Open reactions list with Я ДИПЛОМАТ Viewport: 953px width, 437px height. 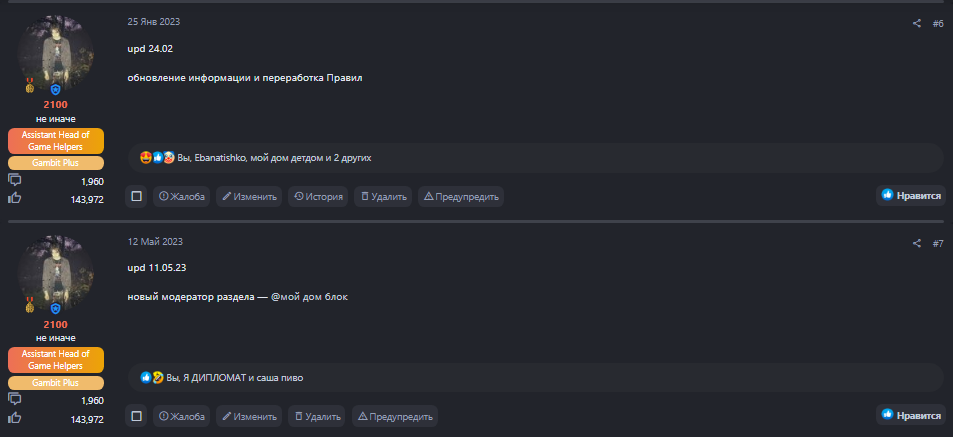234,378
